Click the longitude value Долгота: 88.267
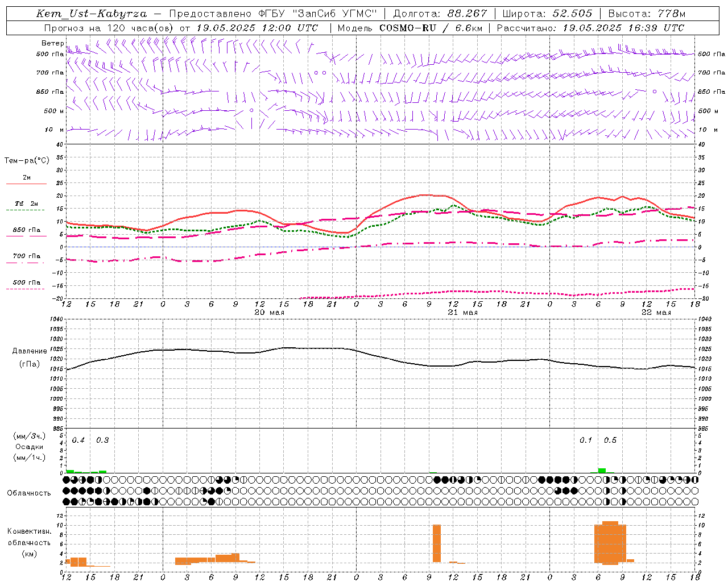This screenshot has width=728, height=582. click(440, 14)
